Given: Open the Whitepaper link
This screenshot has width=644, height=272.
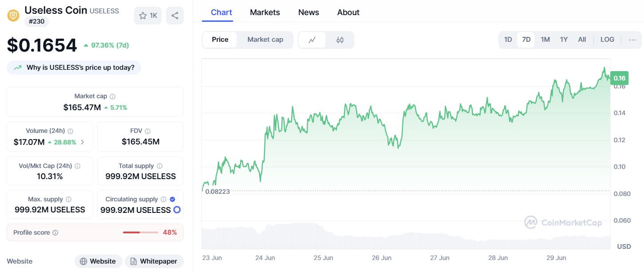Looking at the screenshot, I should [x=154, y=261].
